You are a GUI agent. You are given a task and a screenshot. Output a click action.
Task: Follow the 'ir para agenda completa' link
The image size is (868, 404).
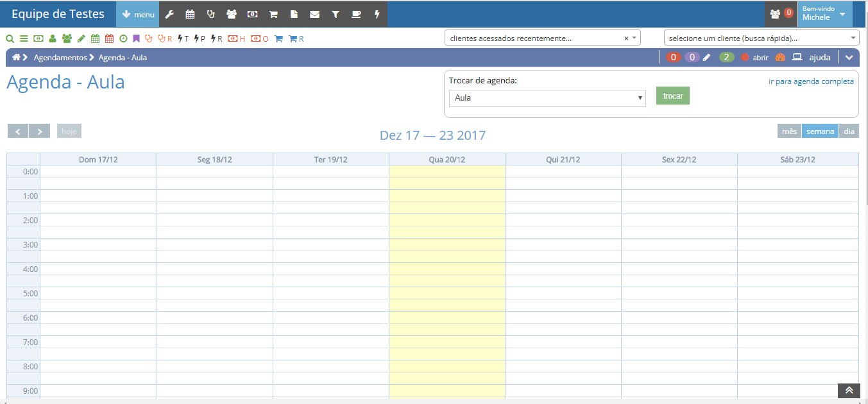pos(811,81)
